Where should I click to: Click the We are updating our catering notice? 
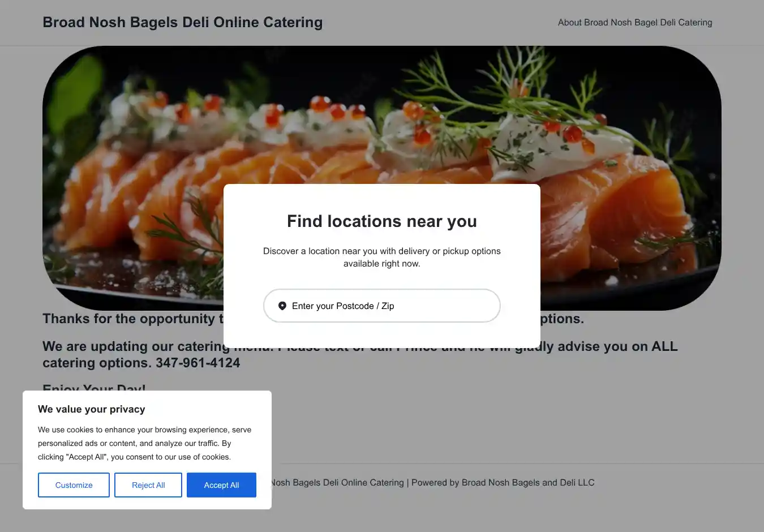click(x=136, y=346)
